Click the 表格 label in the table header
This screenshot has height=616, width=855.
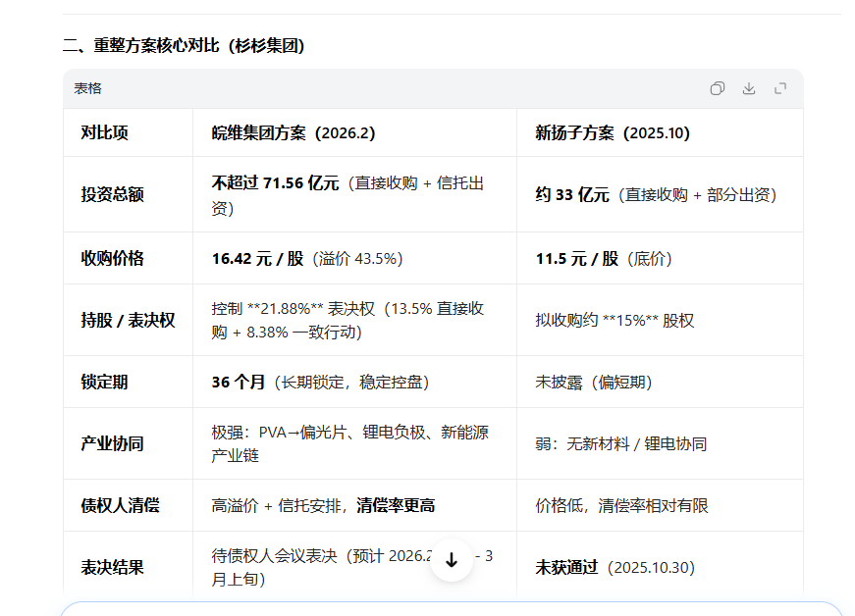tap(87, 88)
